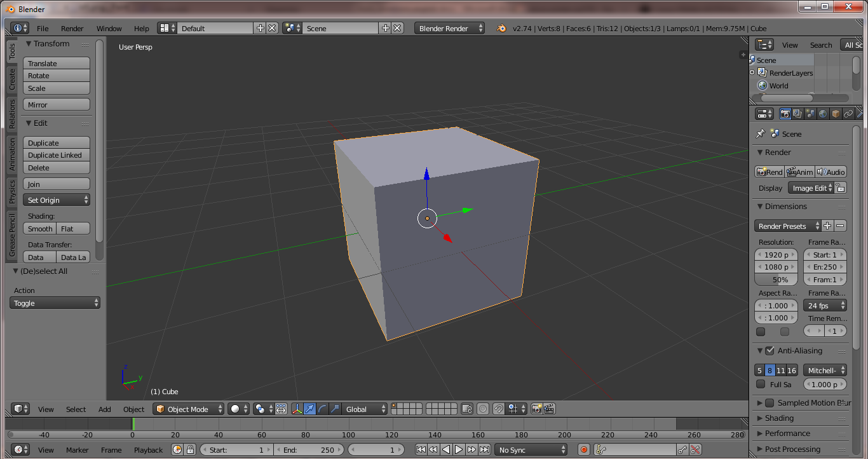
Task: Select 5 anti-aliasing samples
Action: (759, 370)
